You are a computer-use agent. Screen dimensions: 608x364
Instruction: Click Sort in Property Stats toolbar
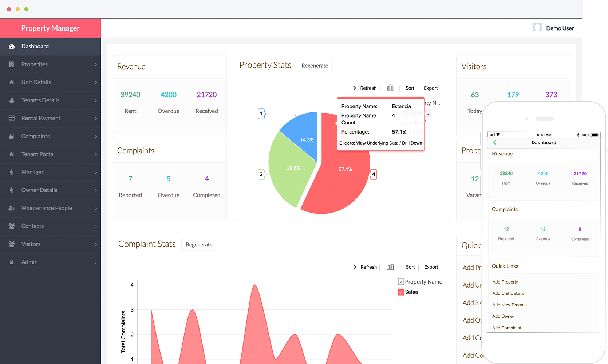click(410, 88)
